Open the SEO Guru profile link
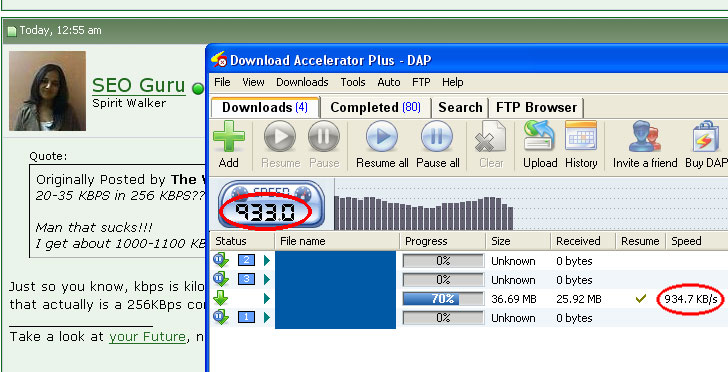This screenshot has width=728, height=372. (x=139, y=85)
